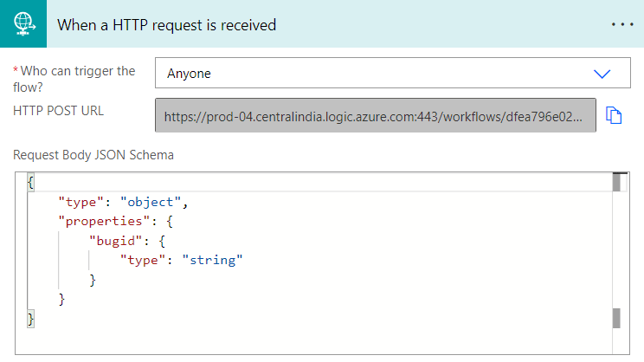Click the 'HTTP POST URL' label
The width and height of the screenshot is (644, 362).
tap(58, 111)
